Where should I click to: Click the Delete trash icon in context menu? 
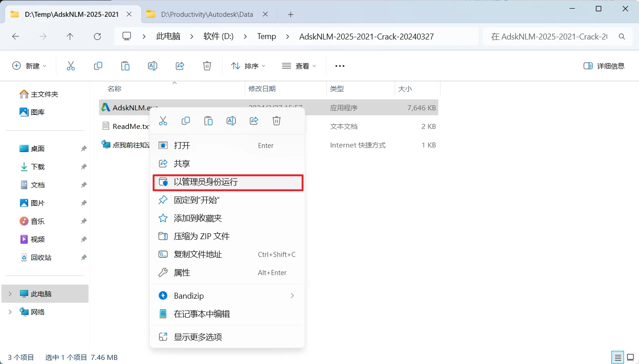(x=277, y=121)
